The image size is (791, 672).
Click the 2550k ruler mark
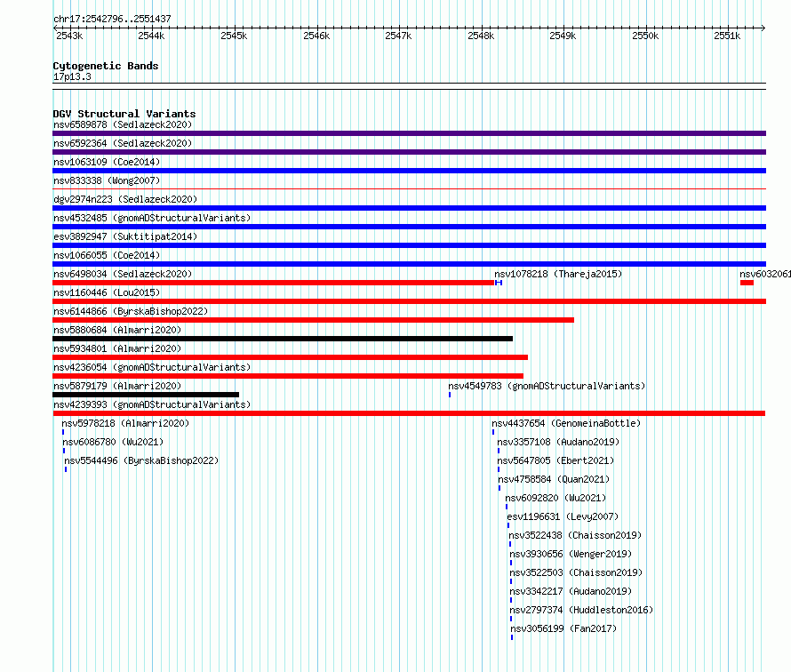pyautogui.click(x=645, y=36)
